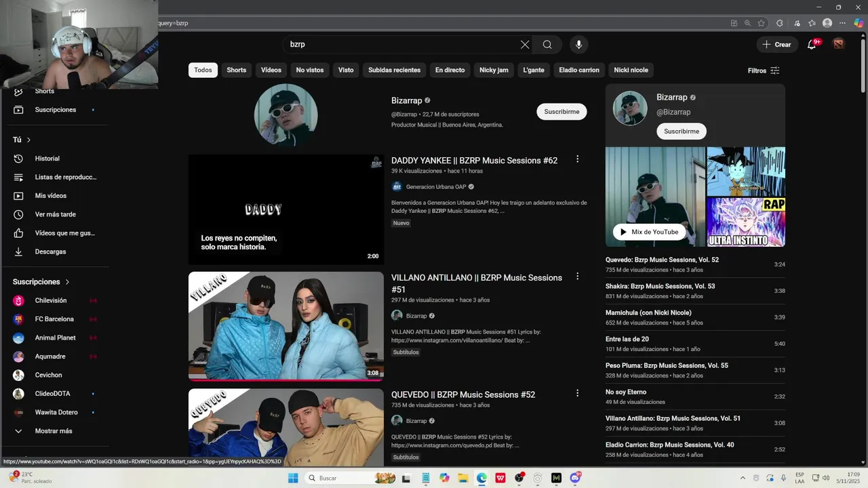Screen dimensions: 868x488
Task: Click browser zoom magnifier icon
Action: tap(747, 23)
